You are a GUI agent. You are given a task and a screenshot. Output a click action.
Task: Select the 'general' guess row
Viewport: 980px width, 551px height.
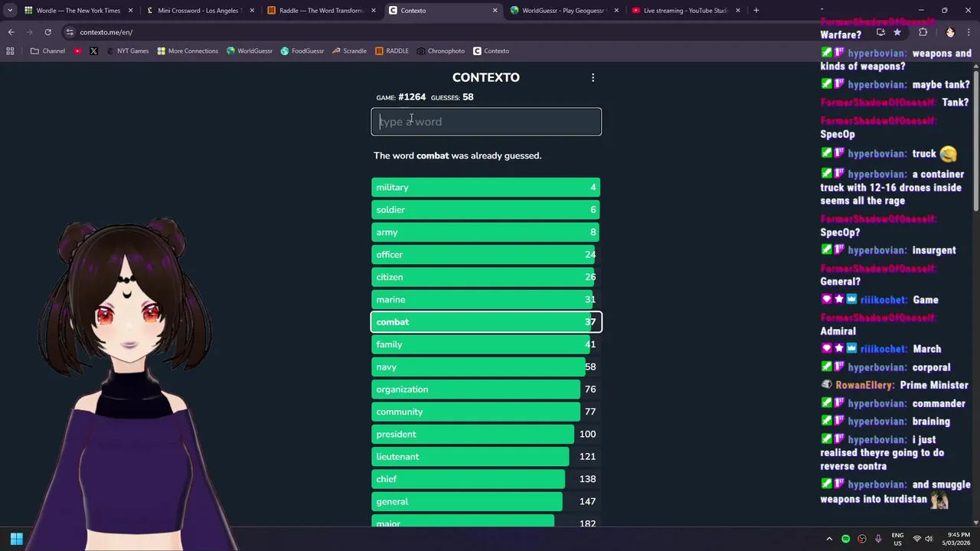tap(486, 501)
